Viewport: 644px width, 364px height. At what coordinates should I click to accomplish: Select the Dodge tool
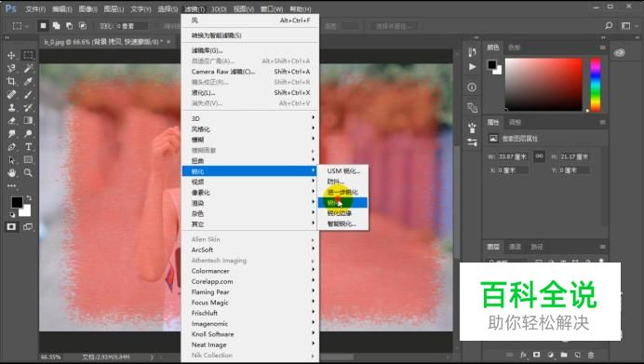[x=28, y=134]
